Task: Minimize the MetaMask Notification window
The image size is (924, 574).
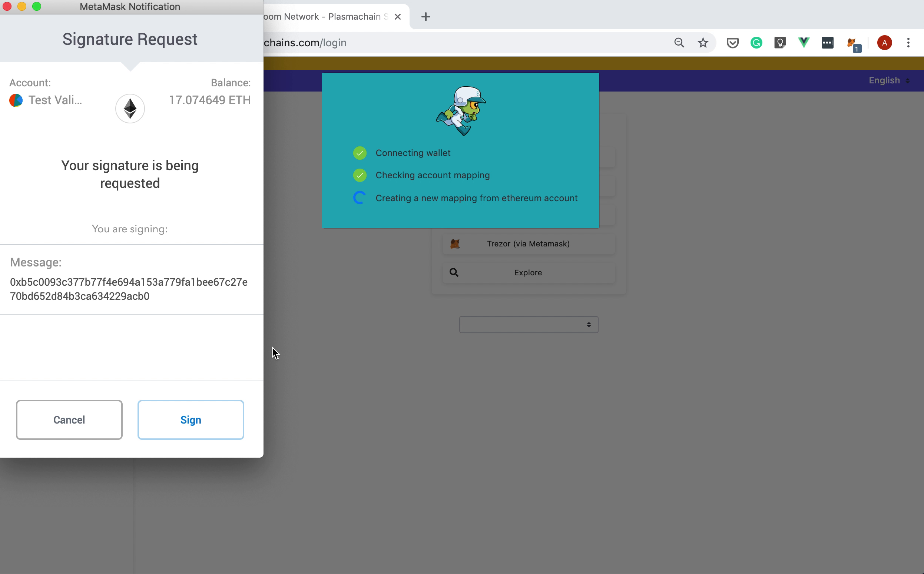Action: [x=21, y=6]
